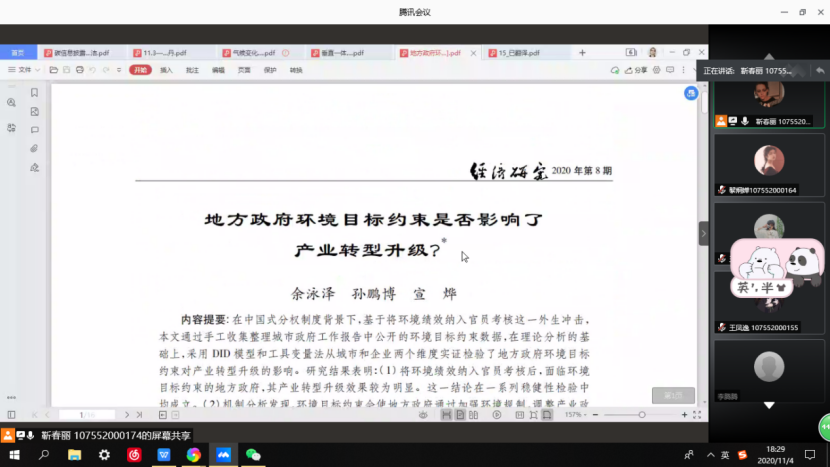Open the thumbnail panel icon
Screen dimensions: 830x467
click(x=34, y=112)
